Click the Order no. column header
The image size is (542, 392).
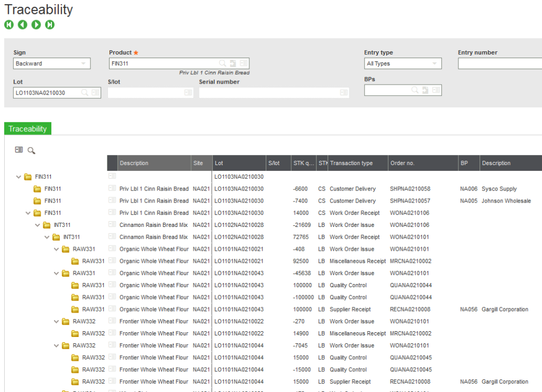(x=402, y=163)
